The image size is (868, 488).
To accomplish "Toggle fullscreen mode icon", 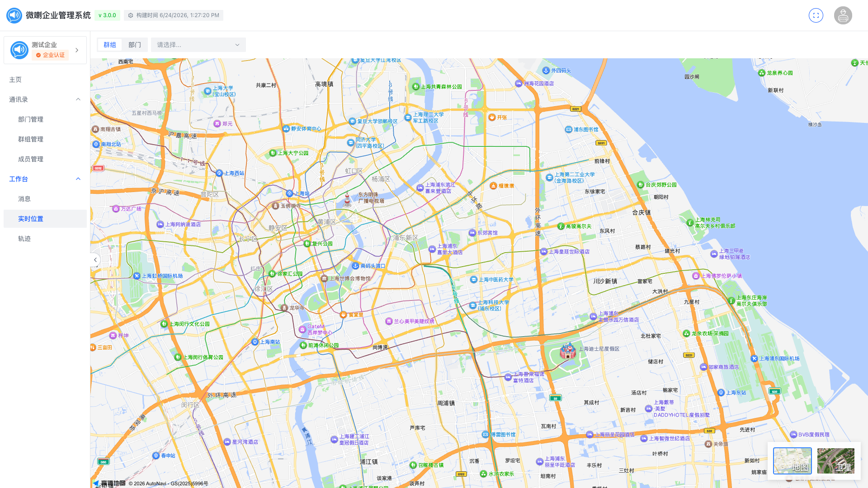I will [816, 15].
